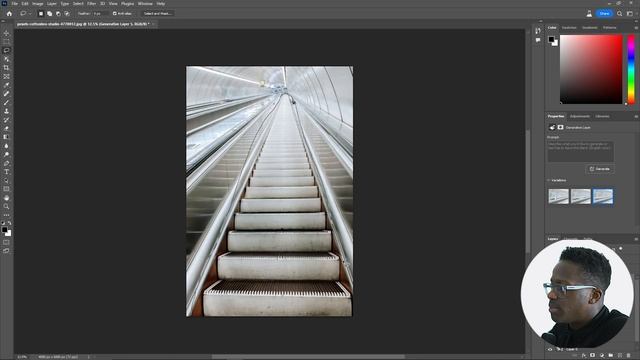
Task: Switch to the Swatches tab
Action: tap(569, 28)
